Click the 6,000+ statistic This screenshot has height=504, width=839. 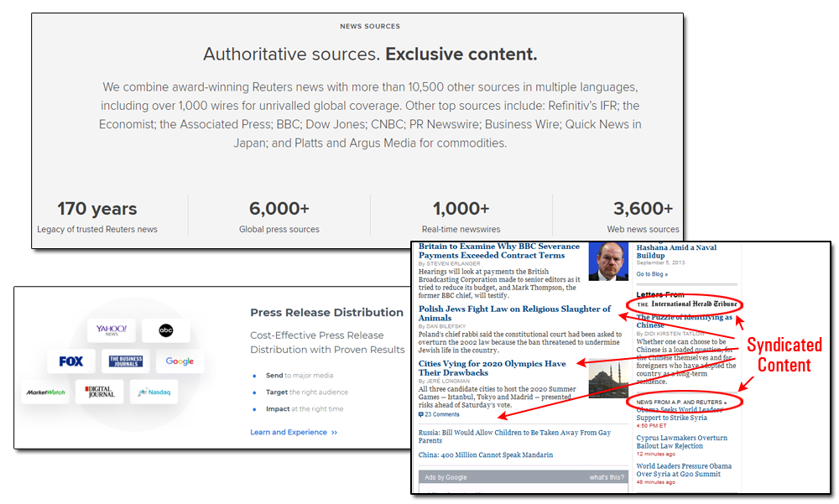279,209
